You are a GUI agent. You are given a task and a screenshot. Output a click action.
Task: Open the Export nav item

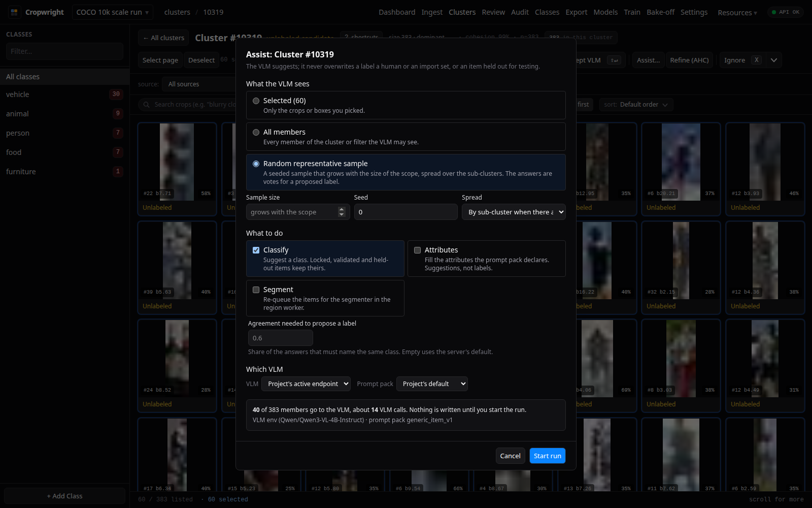577,12
